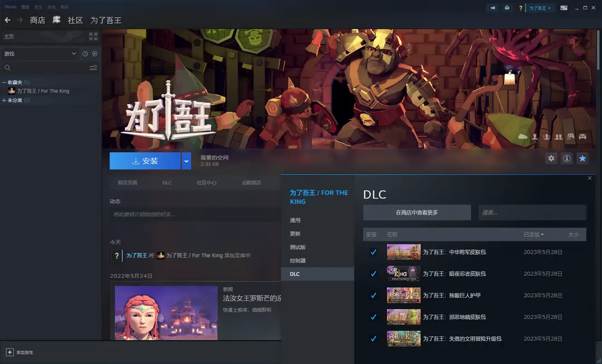Open advanced filter sliders icon
602x364 pixels.
[93, 68]
